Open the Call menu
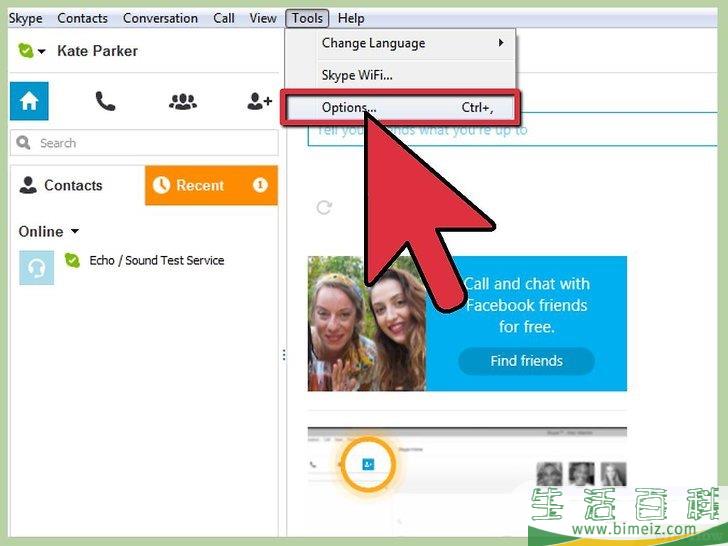The image size is (728, 546). pos(224,19)
